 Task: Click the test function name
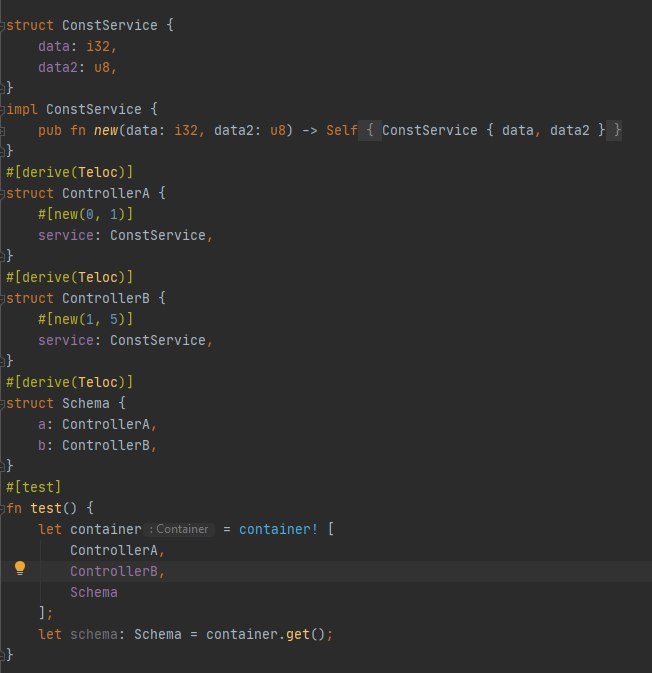(x=46, y=508)
